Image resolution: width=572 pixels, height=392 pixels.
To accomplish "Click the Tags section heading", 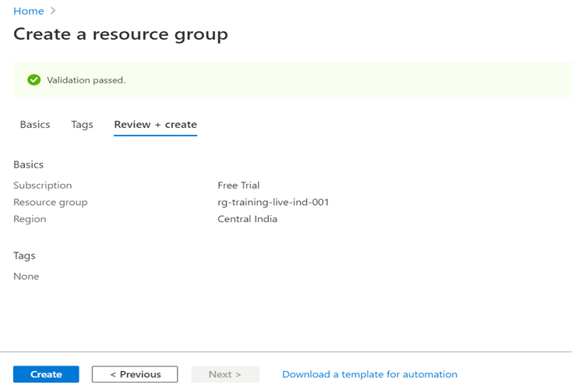I will click(x=25, y=256).
